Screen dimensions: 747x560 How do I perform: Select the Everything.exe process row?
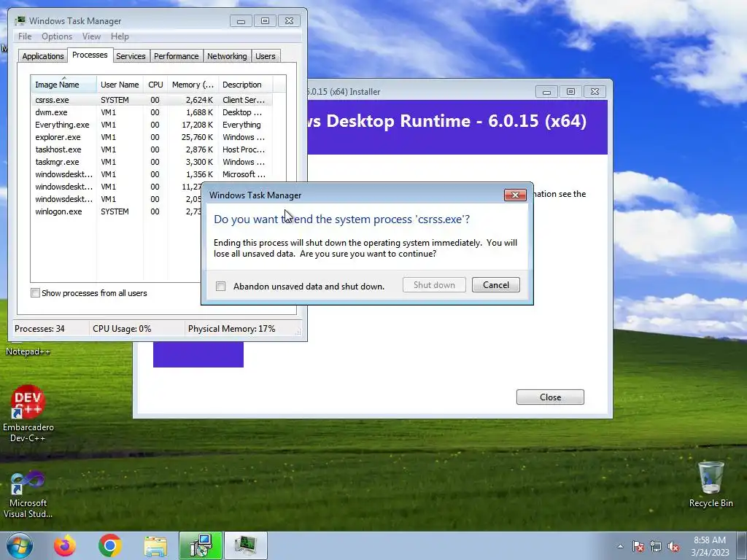tap(152, 125)
